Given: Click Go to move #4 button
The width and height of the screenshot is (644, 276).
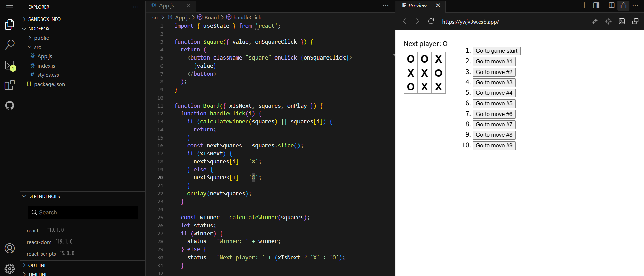Looking at the screenshot, I should 494,93.
